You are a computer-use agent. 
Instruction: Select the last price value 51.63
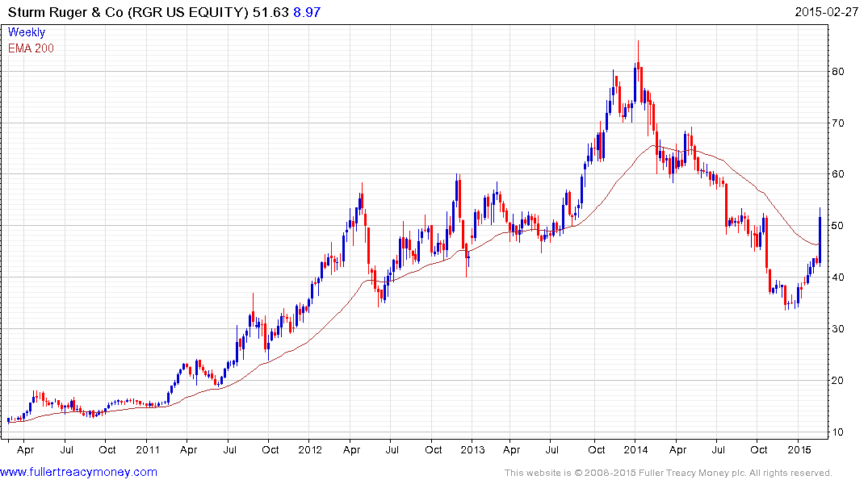coord(270,12)
